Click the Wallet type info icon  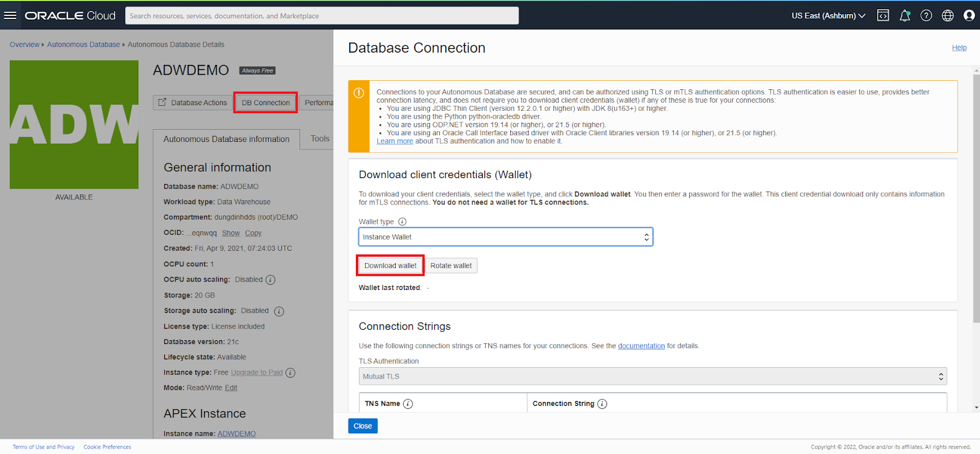click(402, 221)
